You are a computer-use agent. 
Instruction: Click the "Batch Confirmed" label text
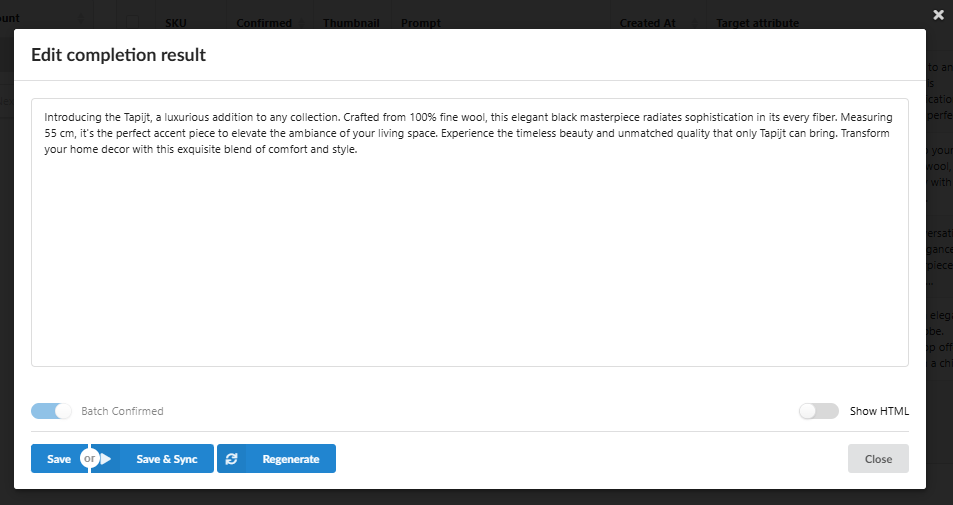coord(122,411)
